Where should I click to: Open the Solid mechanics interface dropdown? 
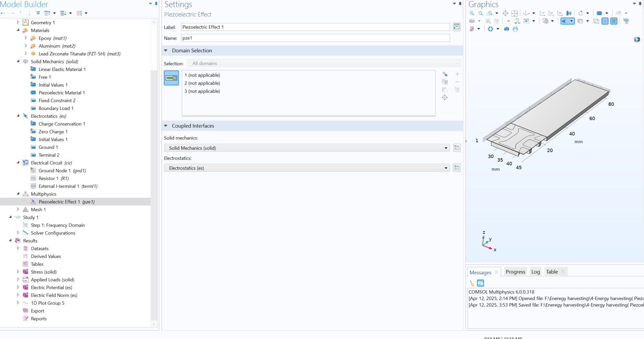pyautogui.click(x=446, y=148)
